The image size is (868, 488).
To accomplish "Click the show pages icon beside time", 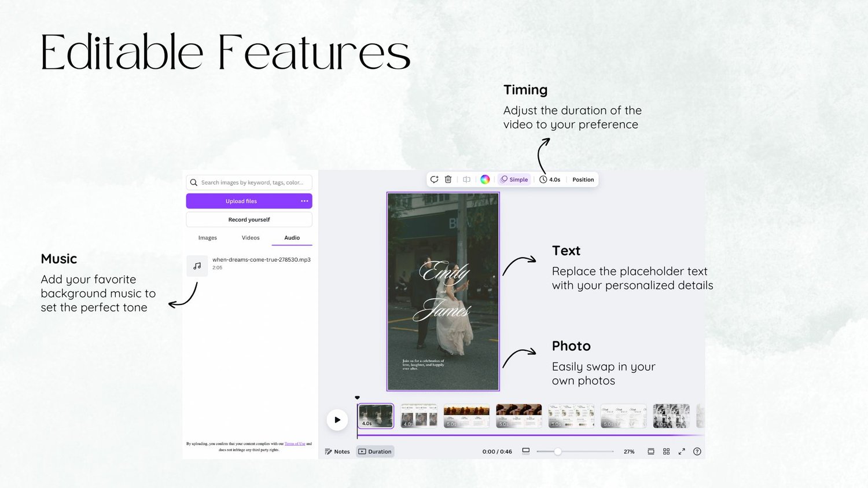I will click(526, 451).
